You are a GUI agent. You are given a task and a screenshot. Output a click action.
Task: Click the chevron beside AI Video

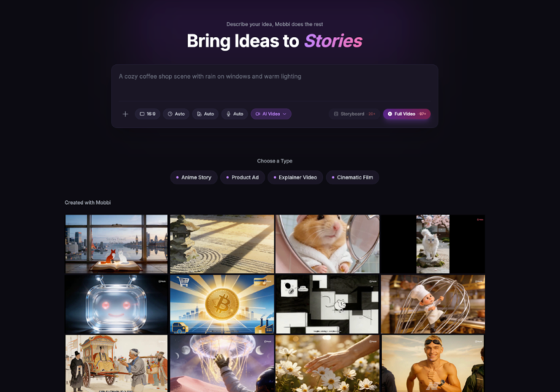[x=284, y=114]
